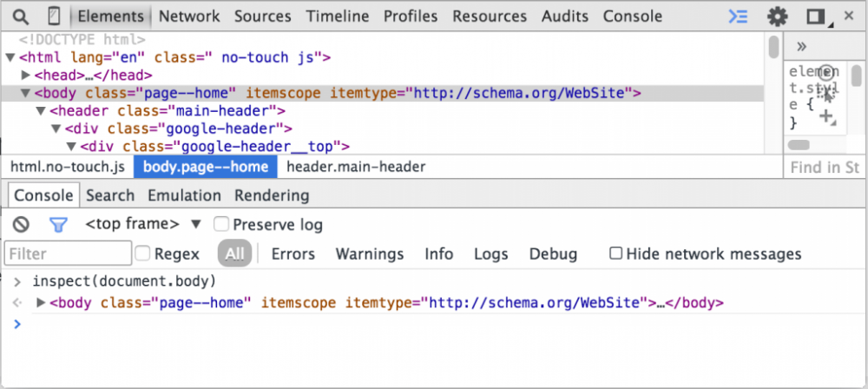Image resolution: width=868 pixels, height=389 pixels.
Task: Toggle the console drawer icon
Action: (738, 16)
